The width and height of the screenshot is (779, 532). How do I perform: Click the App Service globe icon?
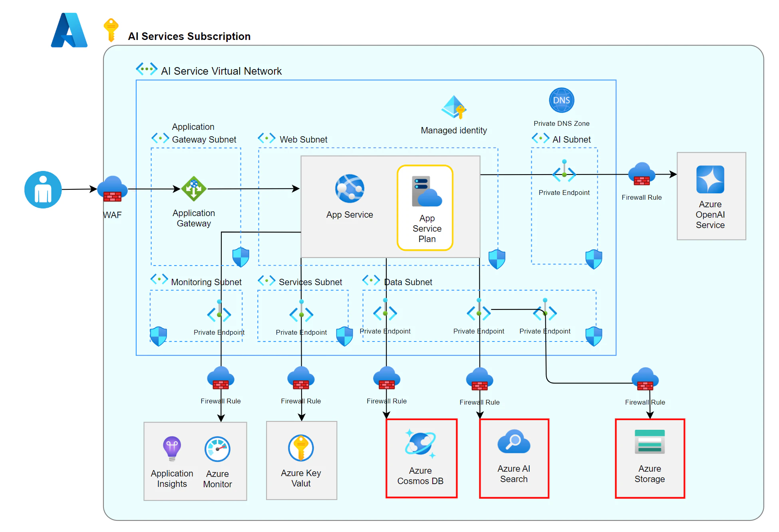point(350,189)
